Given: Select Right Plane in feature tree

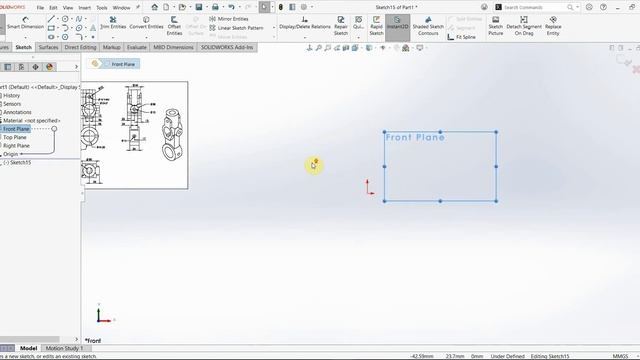Looking at the screenshot, I should (x=16, y=146).
